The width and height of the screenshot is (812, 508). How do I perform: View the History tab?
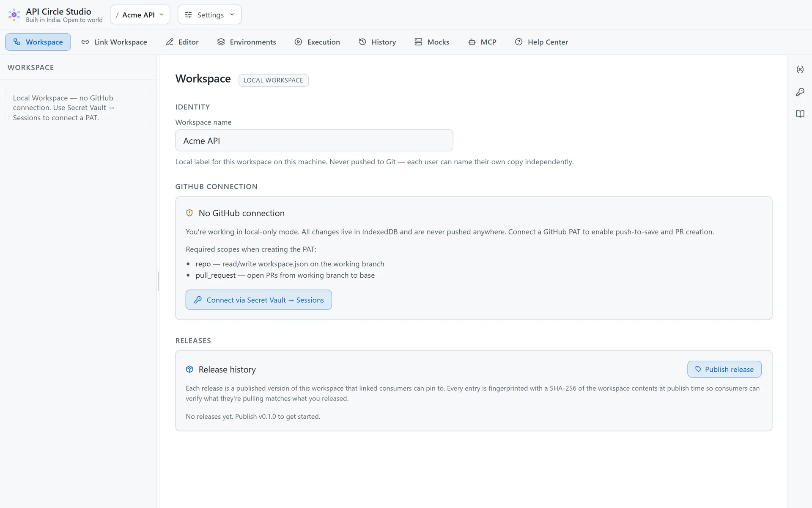click(377, 42)
